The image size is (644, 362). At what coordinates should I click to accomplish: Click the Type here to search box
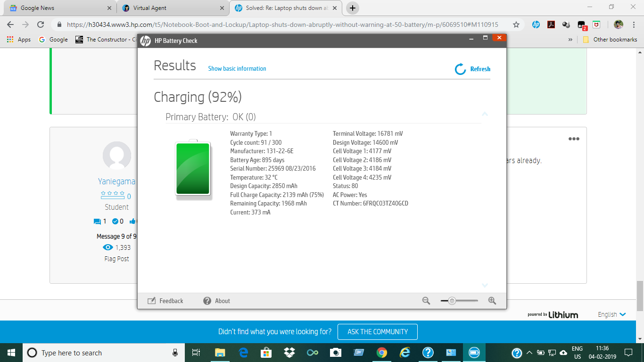[104, 353]
